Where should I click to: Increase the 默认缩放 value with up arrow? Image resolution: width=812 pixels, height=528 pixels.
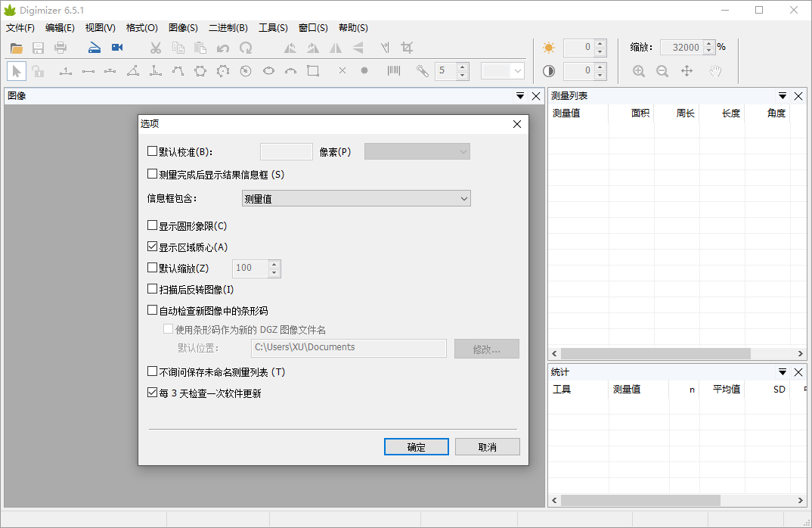pyautogui.click(x=274, y=264)
